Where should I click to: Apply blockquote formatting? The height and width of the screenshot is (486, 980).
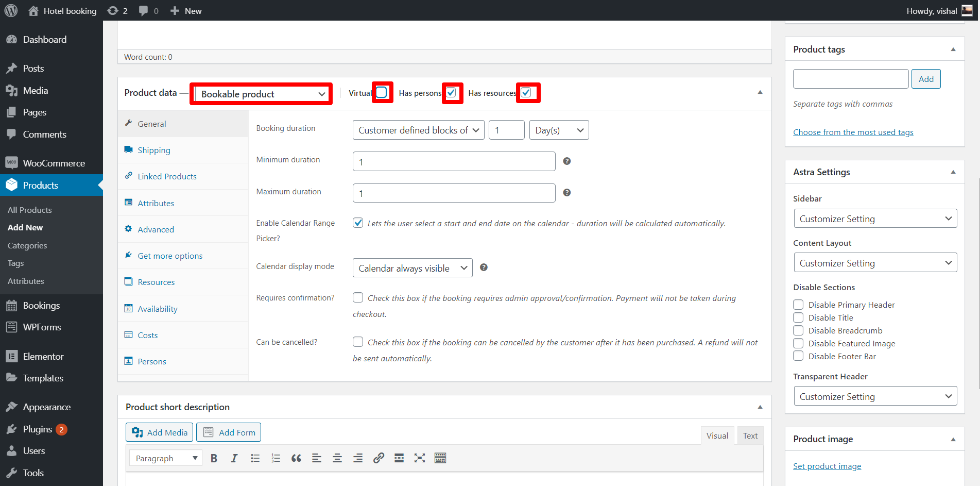[x=296, y=458]
